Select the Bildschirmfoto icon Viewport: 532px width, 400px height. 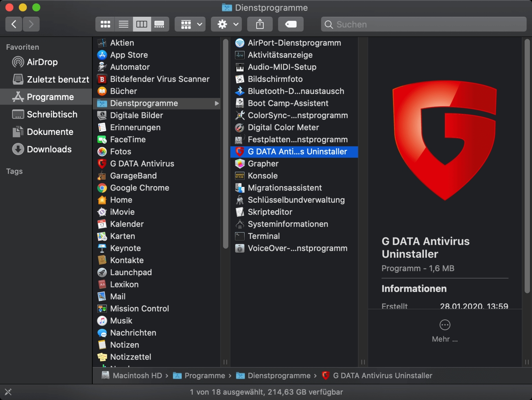[x=240, y=79]
